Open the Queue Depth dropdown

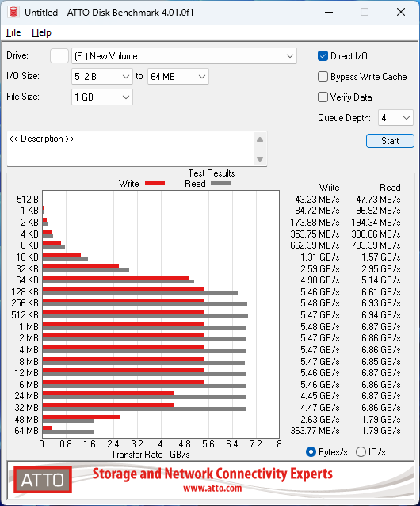click(x=395, y=118)
